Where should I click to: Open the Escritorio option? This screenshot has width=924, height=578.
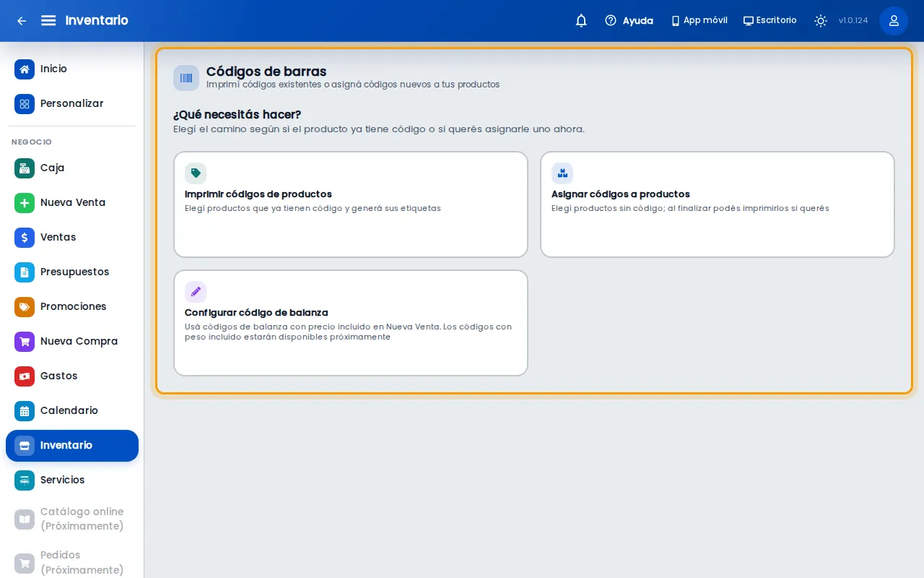coord(770,20)
